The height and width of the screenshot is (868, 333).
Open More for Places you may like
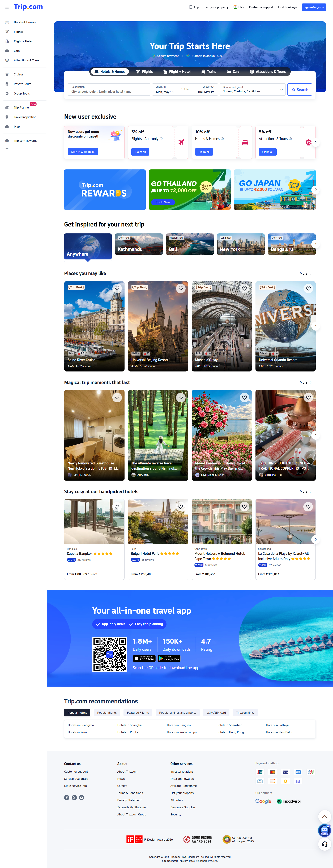(x=306, y=274)
